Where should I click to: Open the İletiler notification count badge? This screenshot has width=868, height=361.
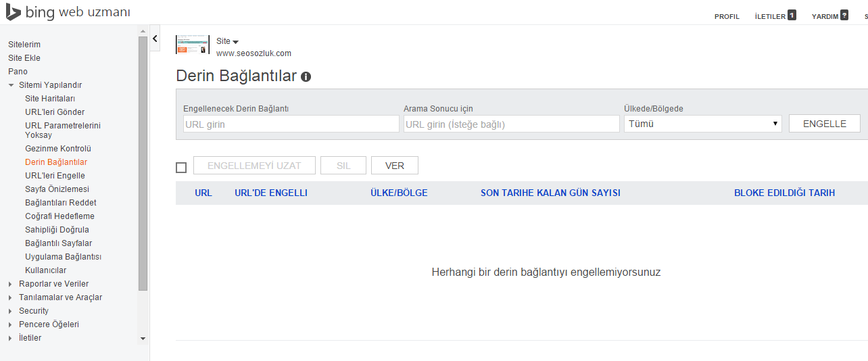click(792, 15)
